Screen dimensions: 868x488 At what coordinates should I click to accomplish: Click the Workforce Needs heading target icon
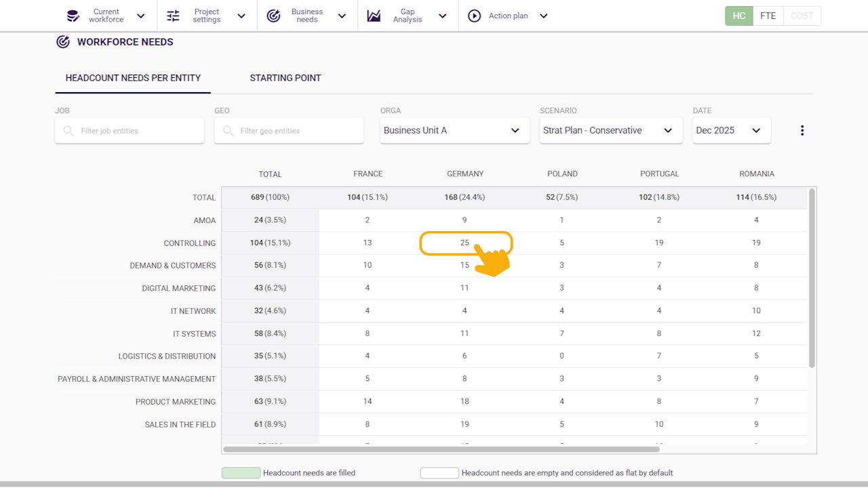click(63, 42)
